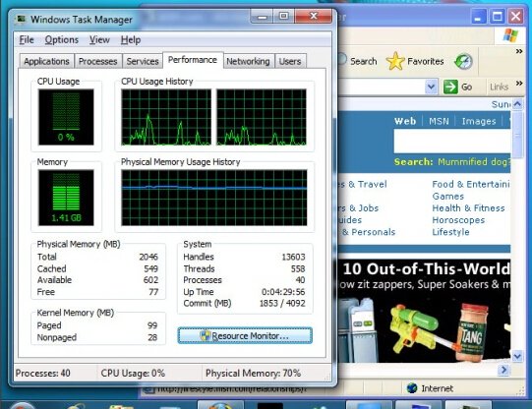Switch to the Processes tab
Screen dimensions: 532x409
tap(97, 61)
